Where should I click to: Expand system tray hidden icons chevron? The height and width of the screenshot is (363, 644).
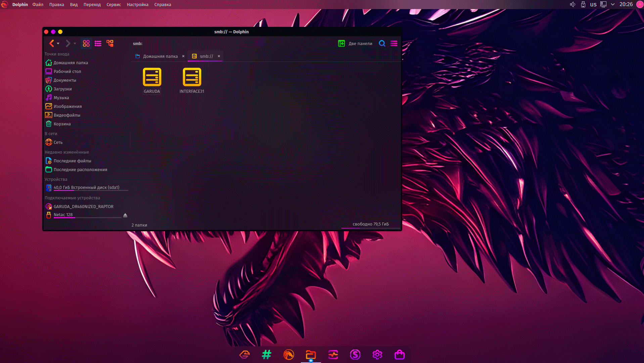point(613,4)
